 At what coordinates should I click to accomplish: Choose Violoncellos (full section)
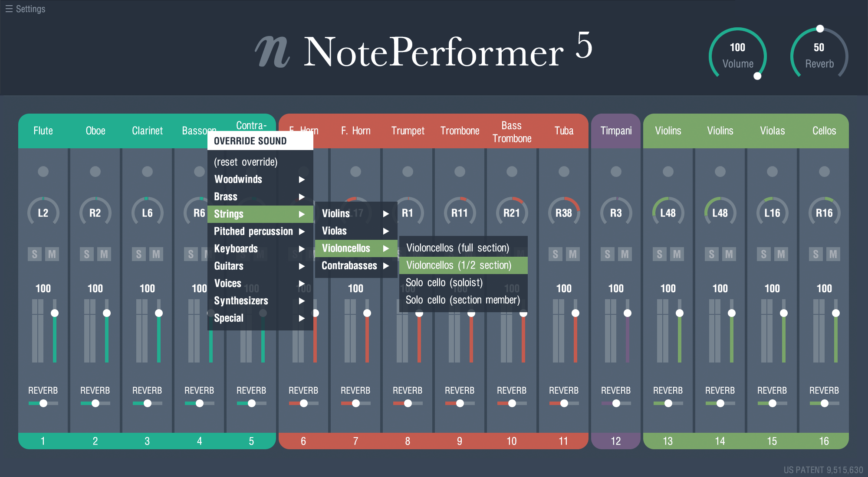(x=463, y=248)
